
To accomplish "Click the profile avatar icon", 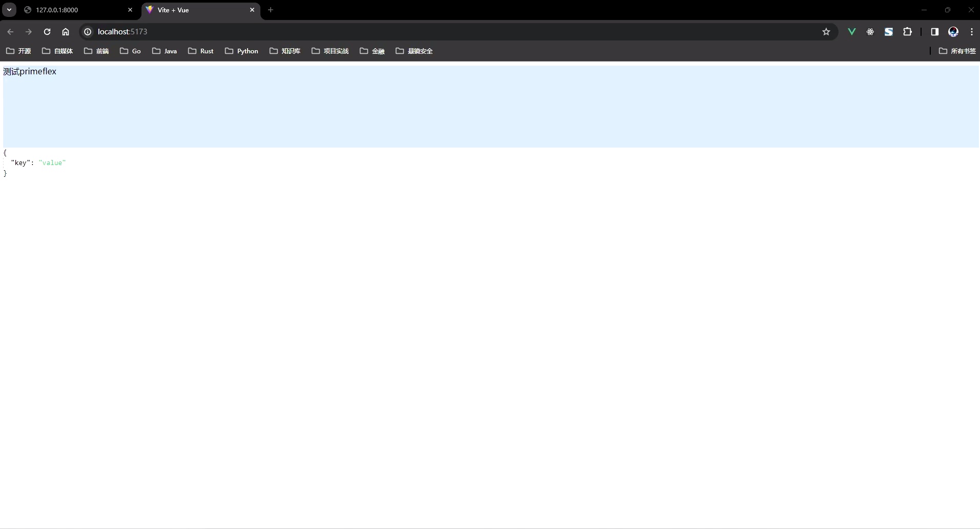I will pyautogui.click(x=954, y=32).
